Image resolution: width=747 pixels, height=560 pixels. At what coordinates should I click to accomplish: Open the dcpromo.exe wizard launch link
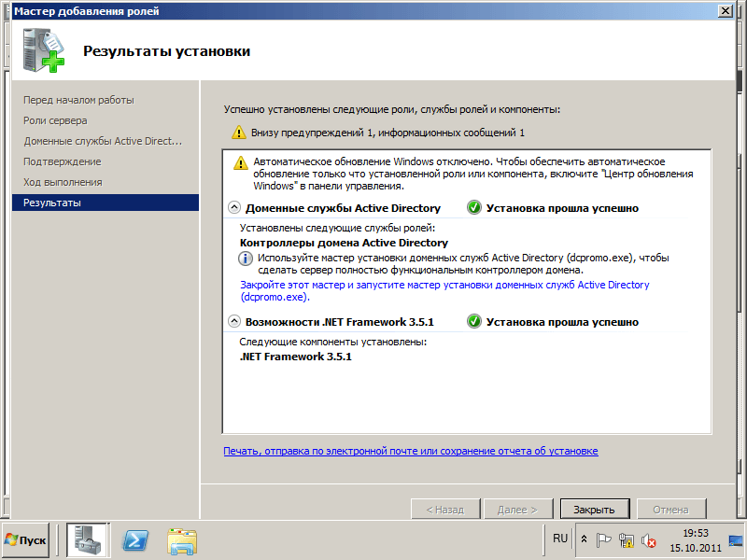point(444,290)
